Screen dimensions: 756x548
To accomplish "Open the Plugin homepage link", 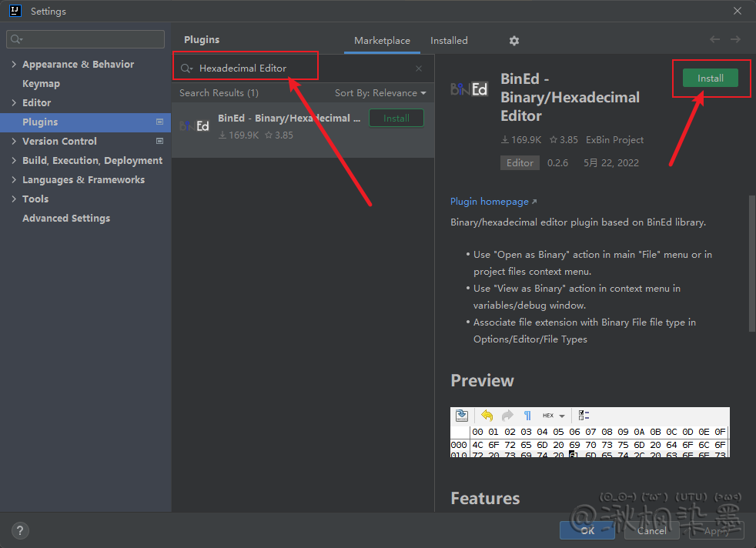I will [x=490, y=202].
